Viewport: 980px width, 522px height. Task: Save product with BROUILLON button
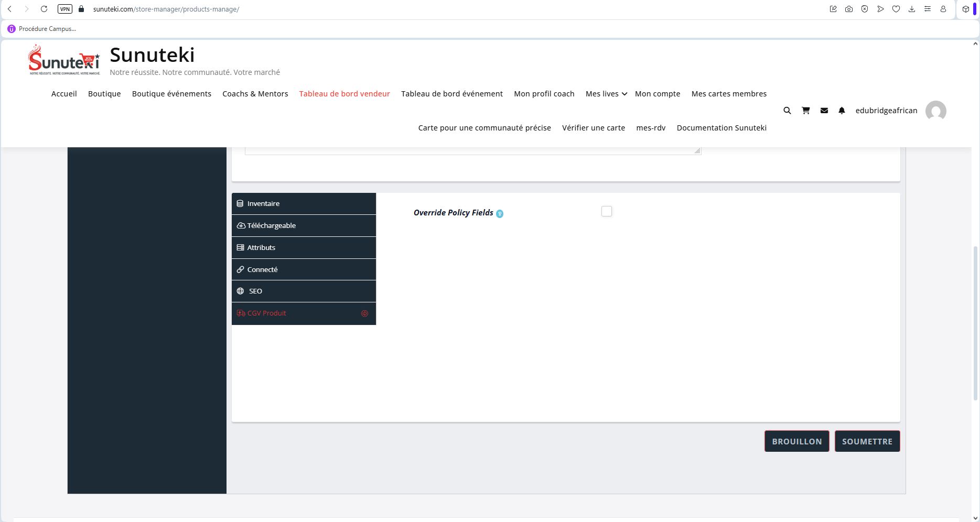point(796,441)
